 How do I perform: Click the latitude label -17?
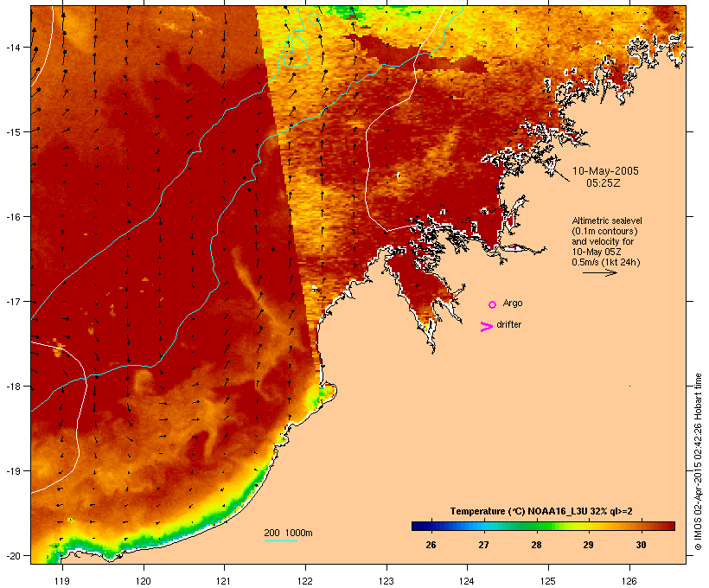click(12, 301)
